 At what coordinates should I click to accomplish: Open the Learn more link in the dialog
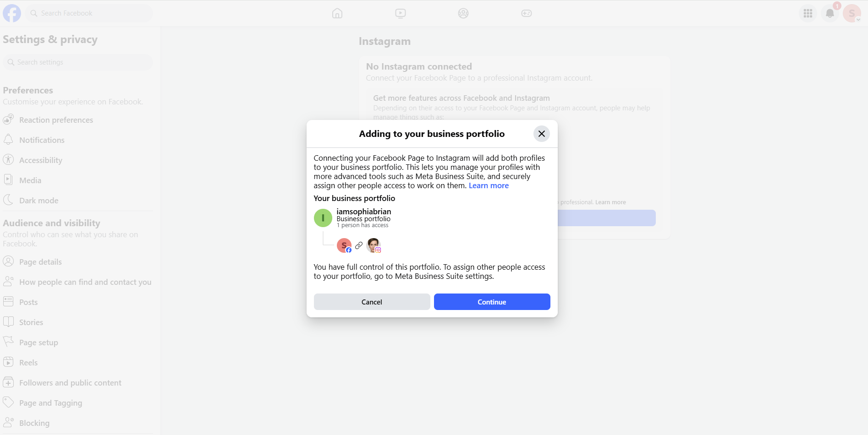(489, 185)
